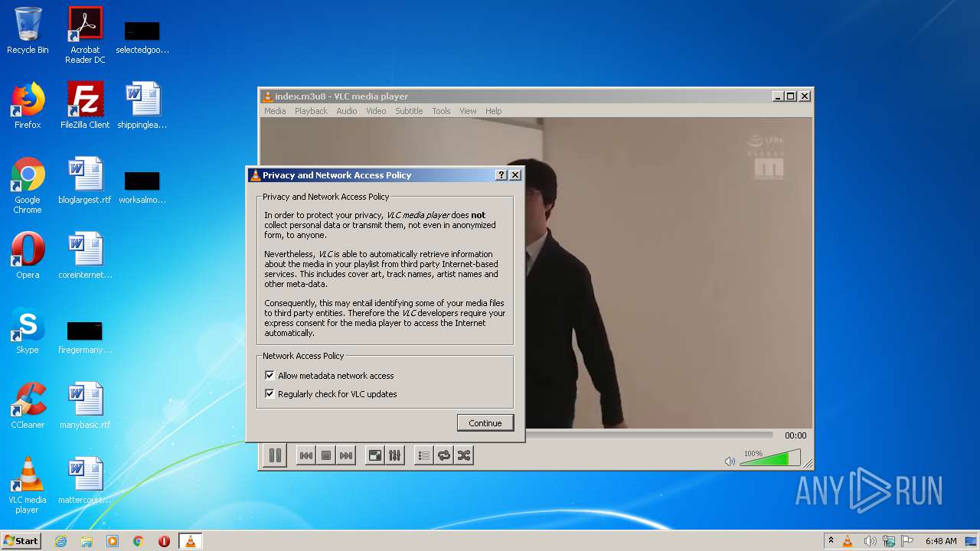Launch CCleaner desktop shortcut

tap(28, 406)
